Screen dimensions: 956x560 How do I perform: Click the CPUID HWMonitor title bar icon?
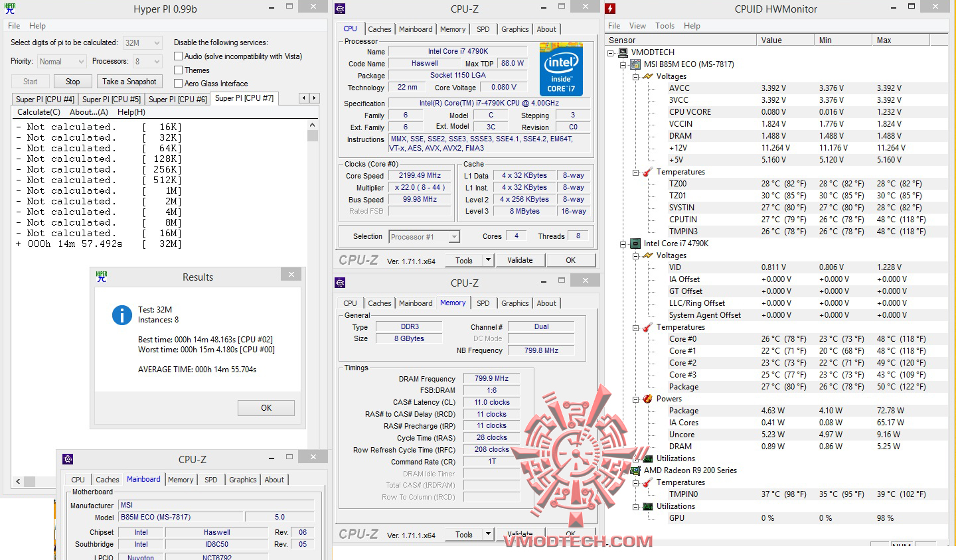click(610, 9)
